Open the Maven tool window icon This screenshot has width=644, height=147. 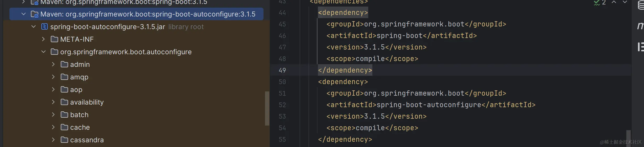tap(640, 26)
